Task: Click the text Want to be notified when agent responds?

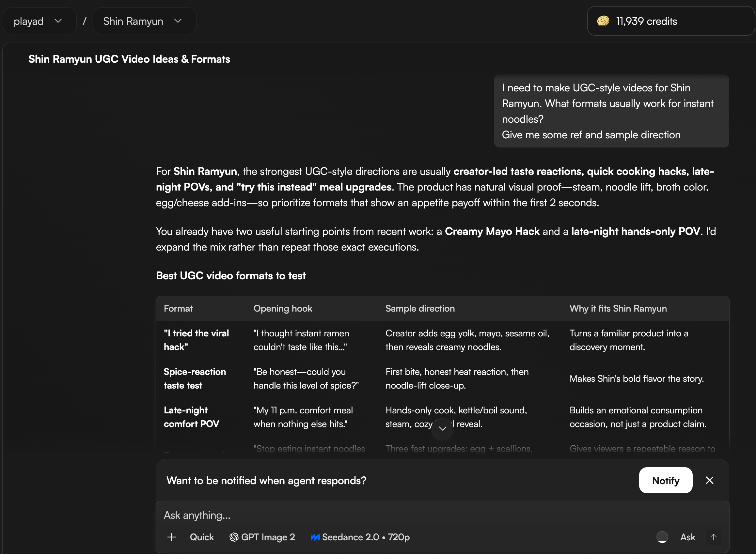Action: tap(266, 481)
